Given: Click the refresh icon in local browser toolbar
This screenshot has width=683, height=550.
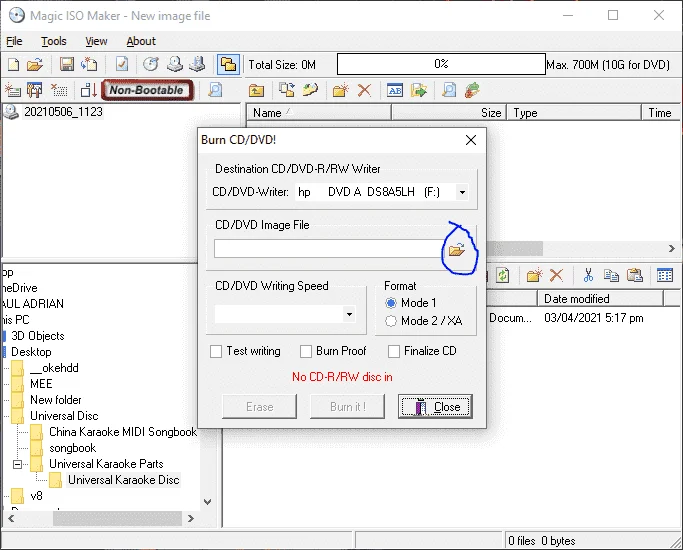Looking at the screenshot, I should click(503, 275).
